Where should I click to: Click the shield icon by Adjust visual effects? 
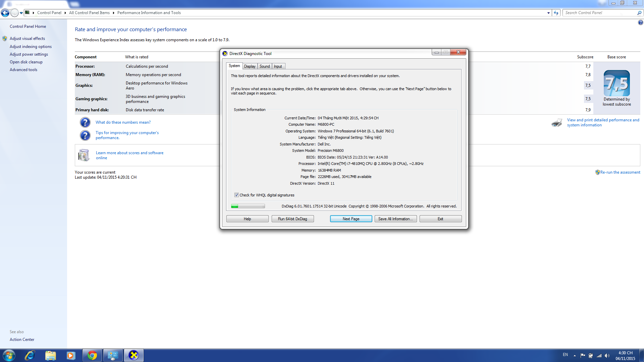point(5,39)
